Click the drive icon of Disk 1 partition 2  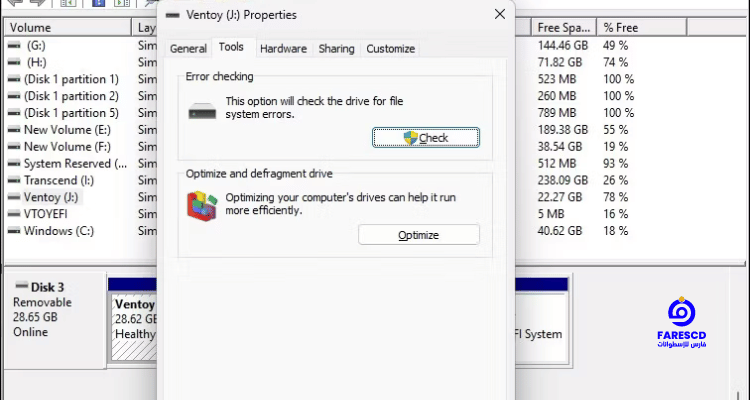point(14,96)
